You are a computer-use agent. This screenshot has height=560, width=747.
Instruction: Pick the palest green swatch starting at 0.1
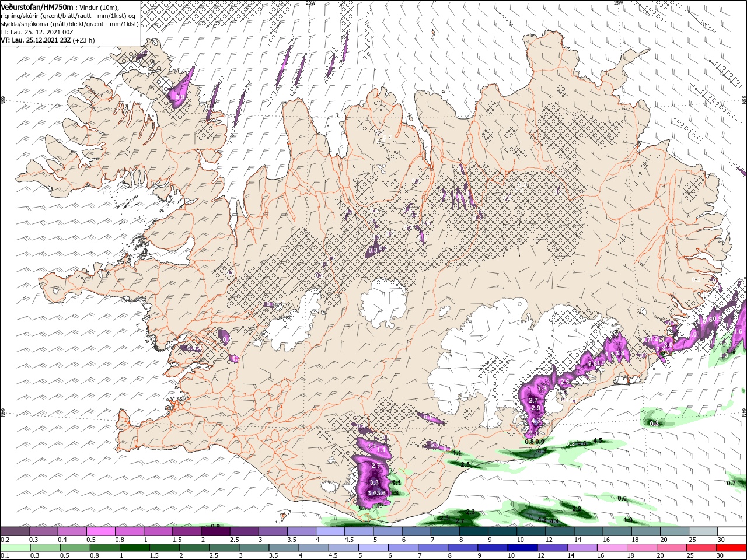15,548
